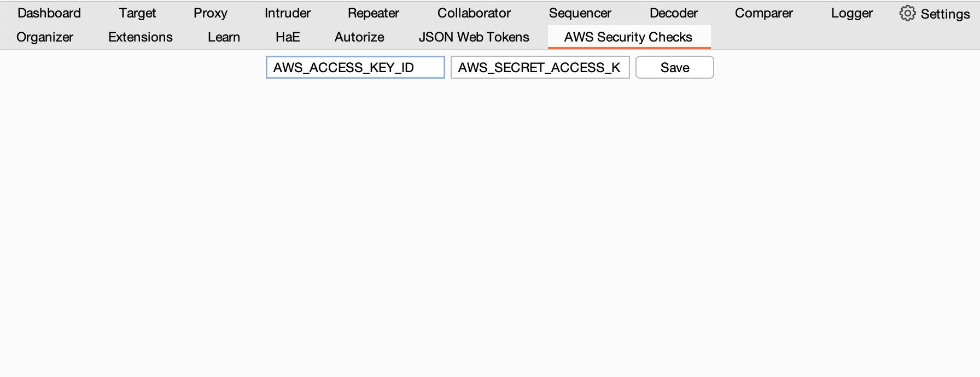Image resolution: width=980 pixels, height=377 pixels.
Task: Switch to the Comparer tab
Action: click(x=763, y=13)
